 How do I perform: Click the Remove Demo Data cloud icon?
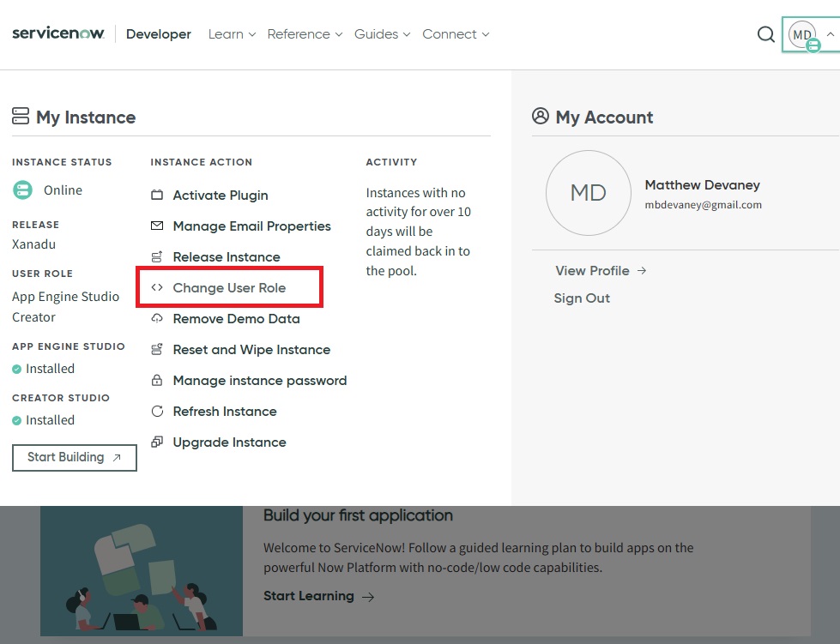pos(157,318)
